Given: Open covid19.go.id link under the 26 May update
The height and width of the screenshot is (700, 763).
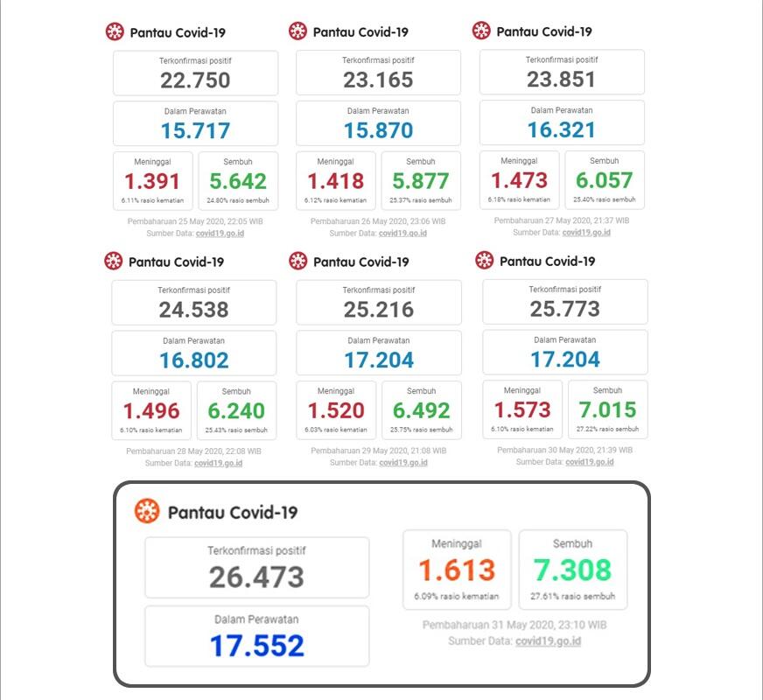Looking at the screenshot, I should 402,234.
